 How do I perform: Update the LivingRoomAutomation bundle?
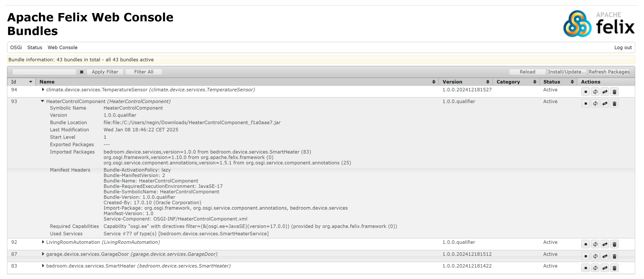pos(605,244)
